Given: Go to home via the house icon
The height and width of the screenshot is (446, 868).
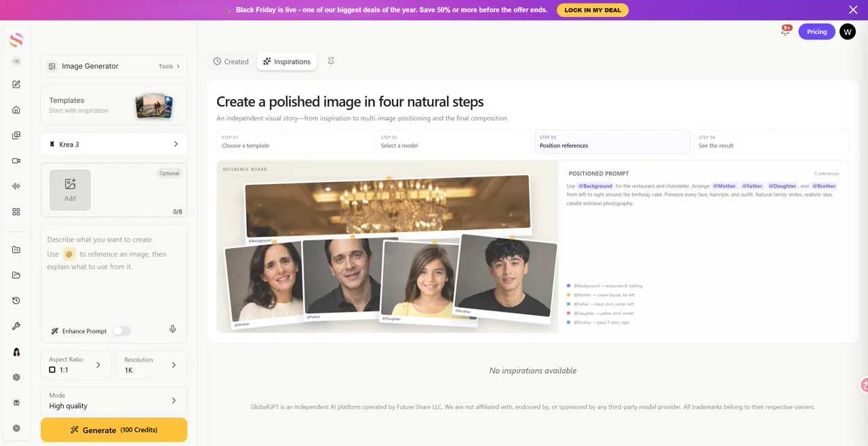Looking at the screenshot, I should [16, 110].
